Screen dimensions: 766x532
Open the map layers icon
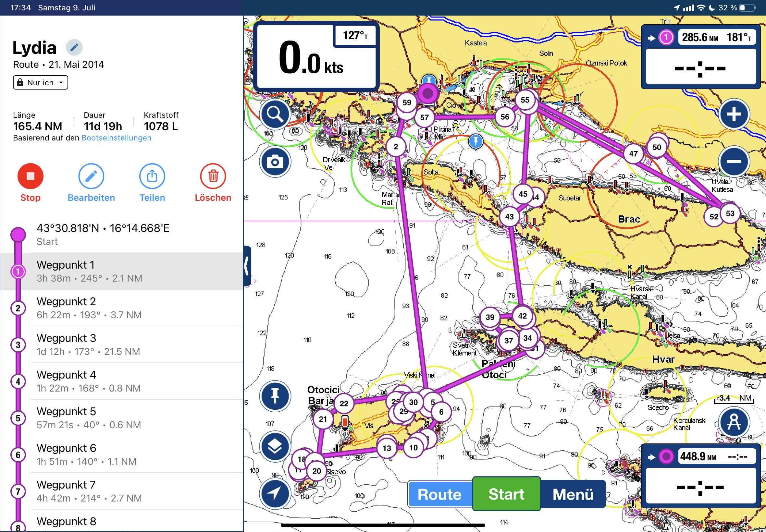[275, 446]
